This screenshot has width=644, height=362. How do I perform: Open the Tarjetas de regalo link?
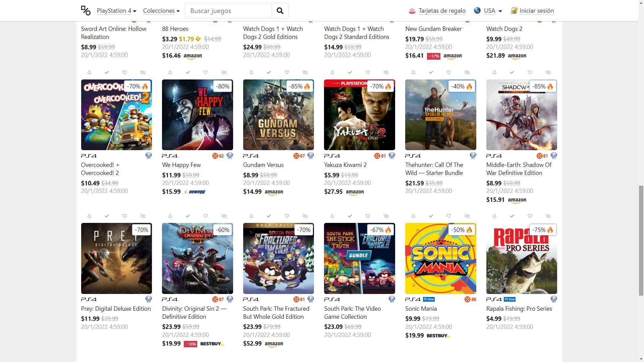pos(442,11)
